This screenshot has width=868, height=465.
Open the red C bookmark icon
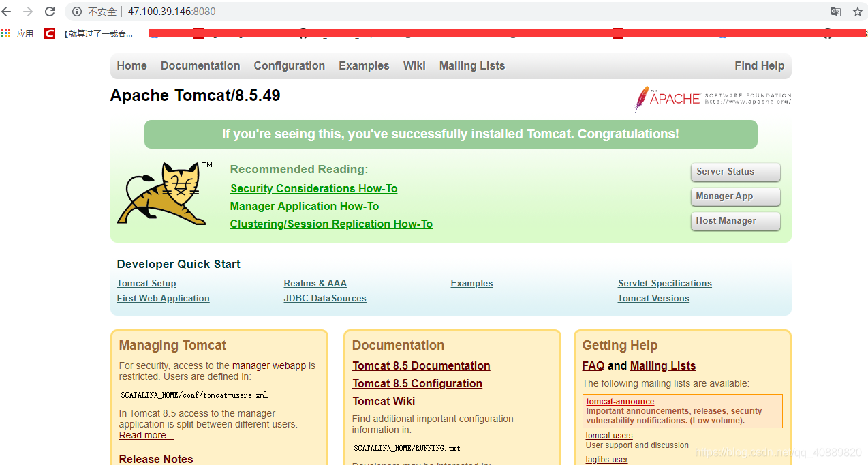point(50,33)
